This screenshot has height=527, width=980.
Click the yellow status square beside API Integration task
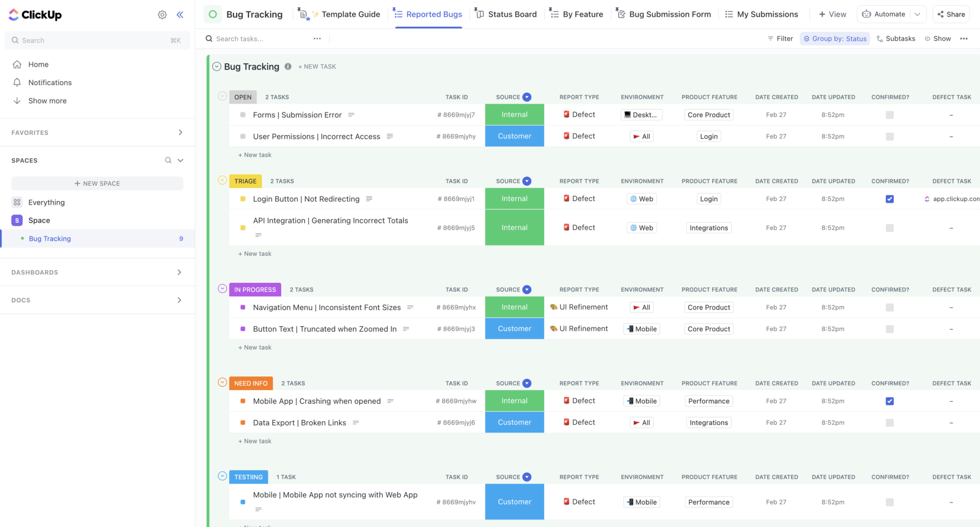242,228
